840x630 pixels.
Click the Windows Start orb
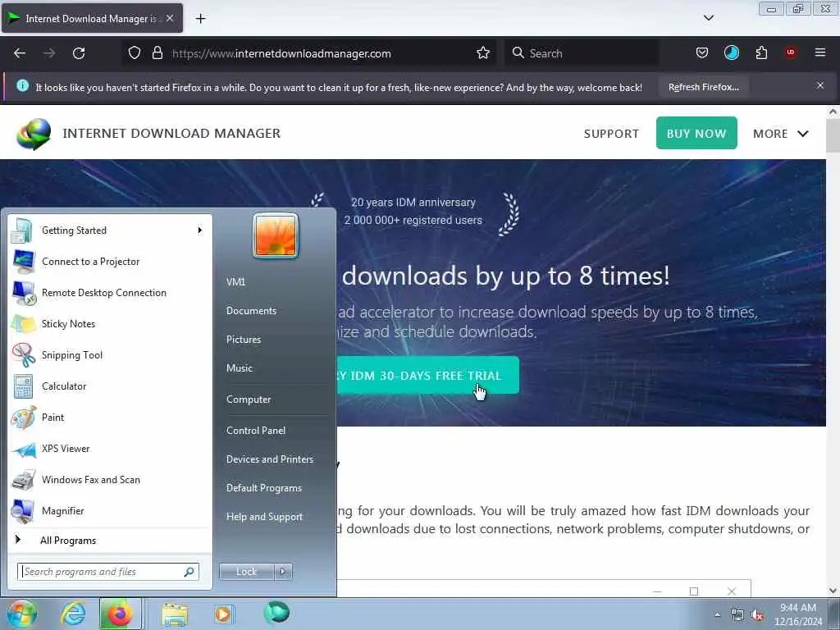click(x=21, y=614)
